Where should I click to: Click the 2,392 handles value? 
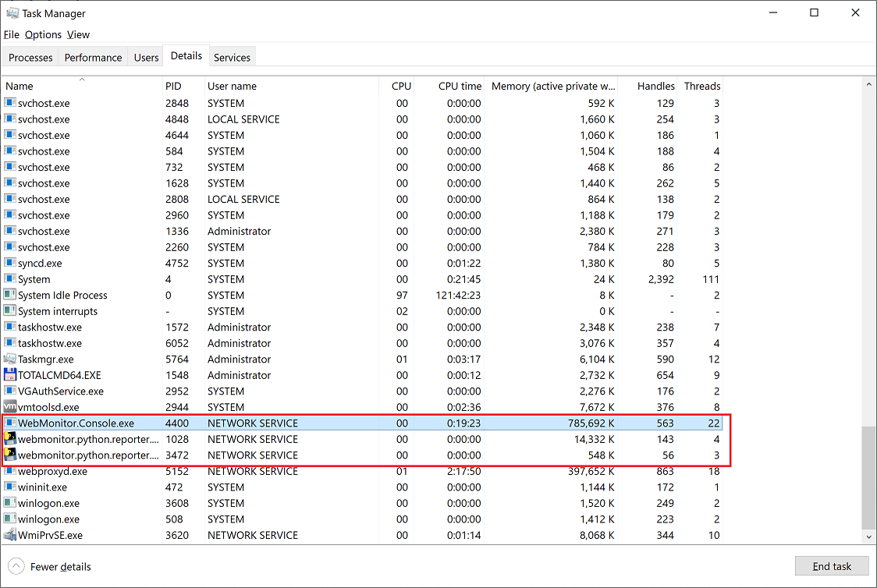pos(661,279)
